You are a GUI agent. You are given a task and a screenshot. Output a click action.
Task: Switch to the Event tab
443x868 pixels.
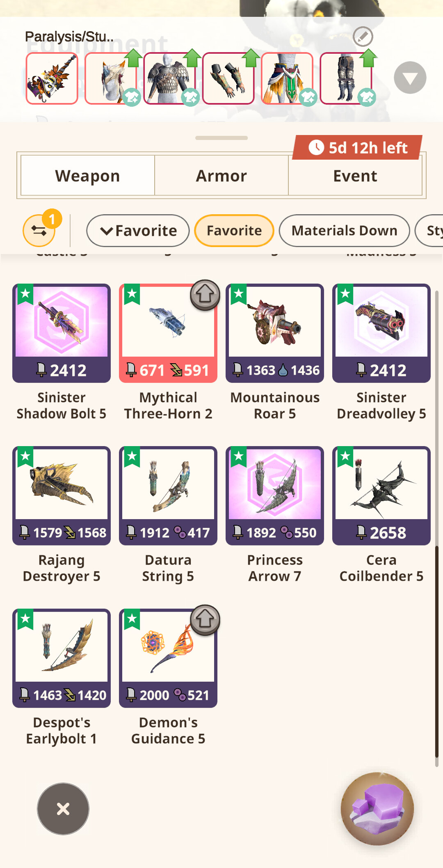(x=355, y=176)
